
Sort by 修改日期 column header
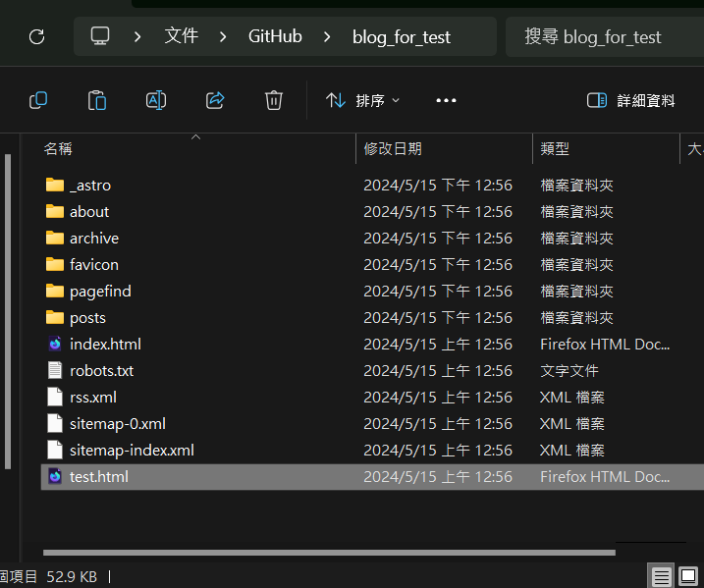pyautogui.click(x=393, y=148)
